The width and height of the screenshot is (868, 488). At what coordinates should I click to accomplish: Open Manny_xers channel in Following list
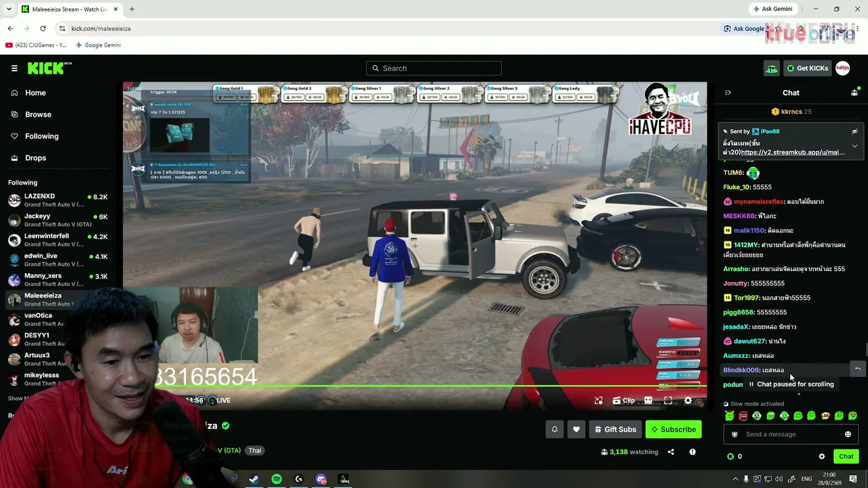(x=59, y=279)
